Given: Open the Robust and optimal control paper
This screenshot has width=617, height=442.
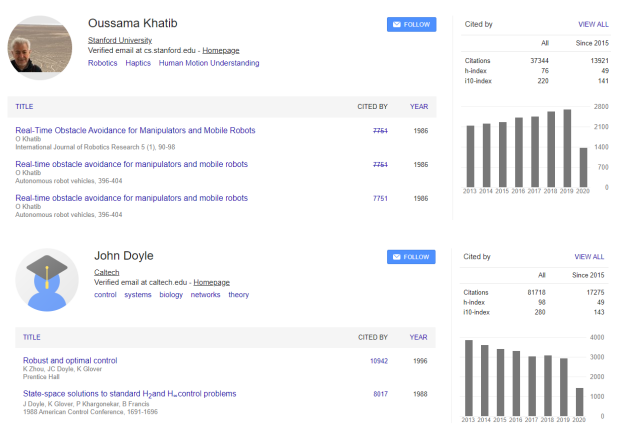Looking at the screenshot, I should point(70,360).
